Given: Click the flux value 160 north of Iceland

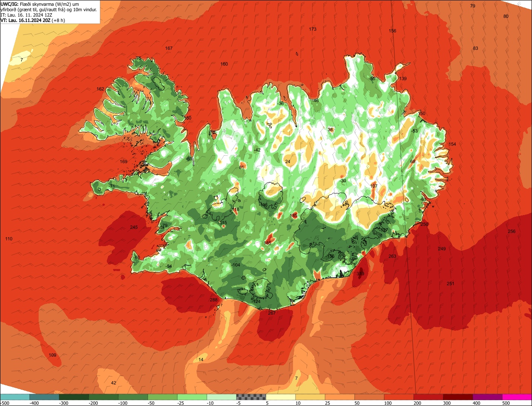Looking at the screenshot, I should pyautogui.click(x=224, y=64).
